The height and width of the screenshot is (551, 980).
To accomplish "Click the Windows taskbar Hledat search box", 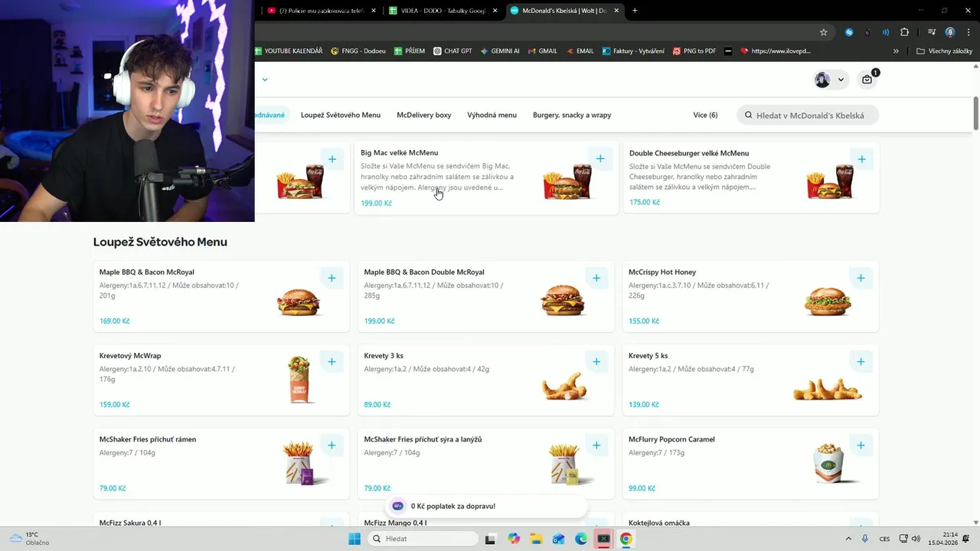I will tap(423, 539).
